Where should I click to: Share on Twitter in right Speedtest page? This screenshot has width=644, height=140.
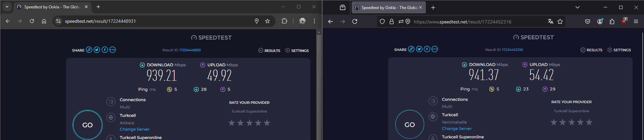pyautogui.click(x=419, y=49)
